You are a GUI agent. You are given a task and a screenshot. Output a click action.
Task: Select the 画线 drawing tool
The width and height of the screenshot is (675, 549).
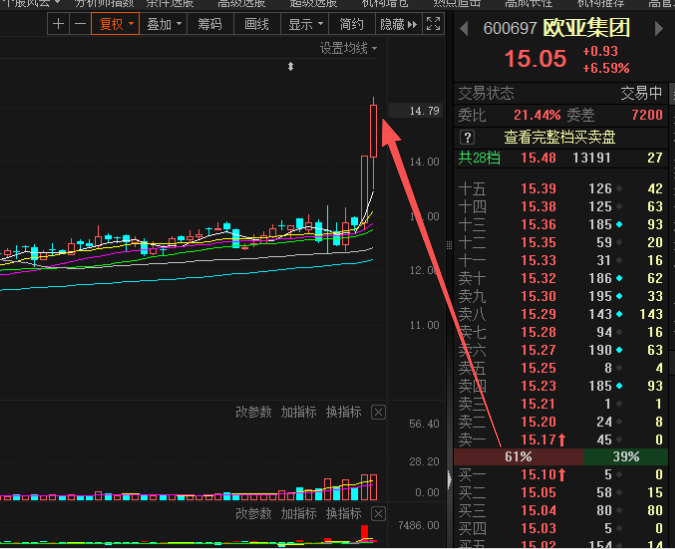point(257,24)
